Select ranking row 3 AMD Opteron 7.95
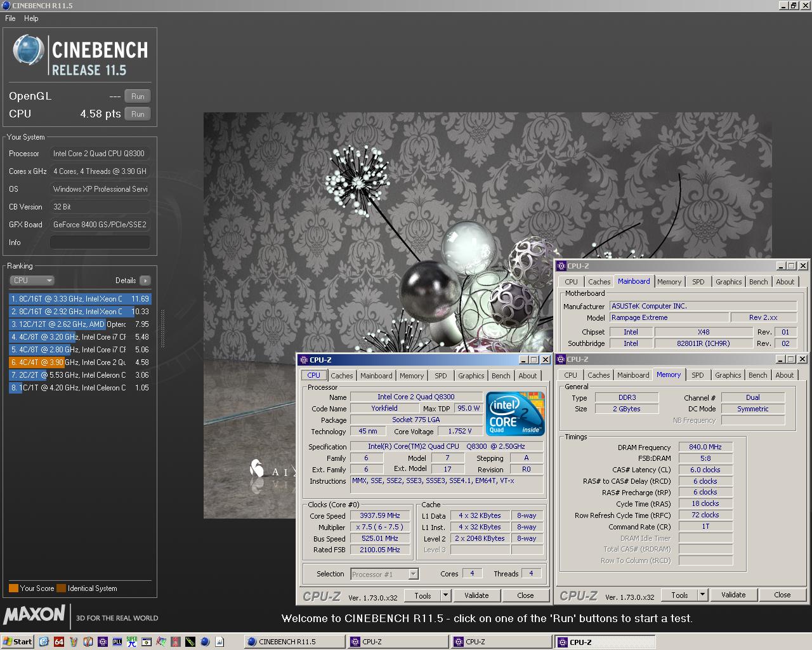 80,324
